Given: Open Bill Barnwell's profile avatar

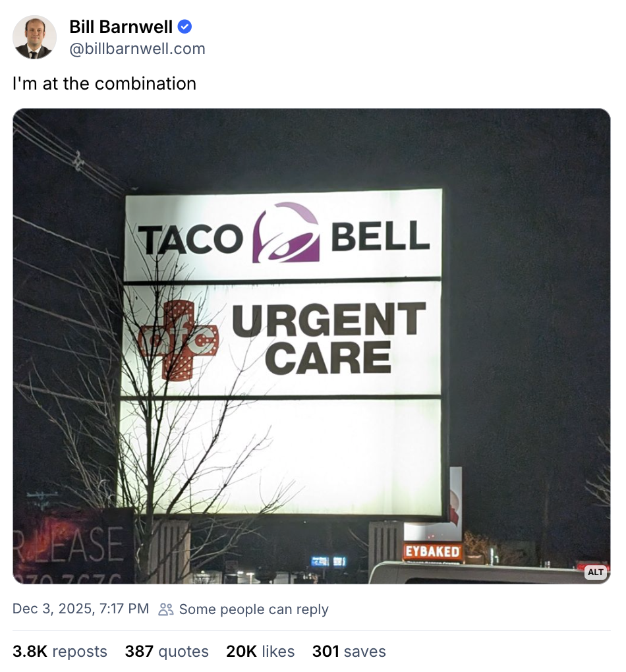Looking at the screenshot, I should point(34,38).
